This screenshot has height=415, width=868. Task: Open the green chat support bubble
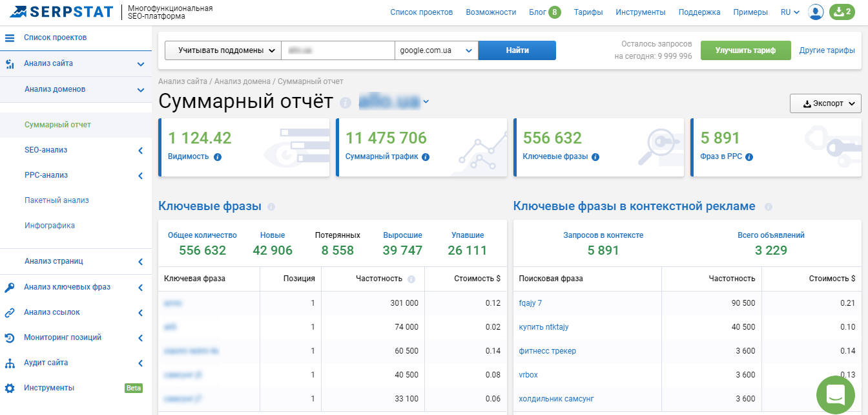tap(835, 394)
